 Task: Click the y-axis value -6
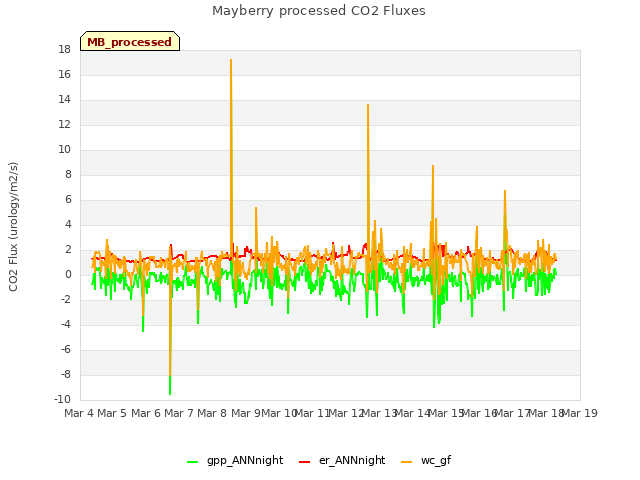tap(66, 349)
